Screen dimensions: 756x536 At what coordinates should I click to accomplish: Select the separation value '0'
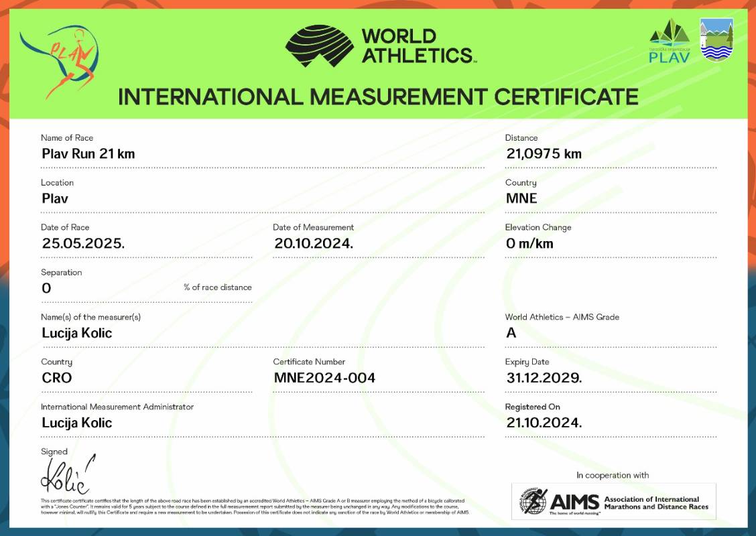(x=46, y=288)
